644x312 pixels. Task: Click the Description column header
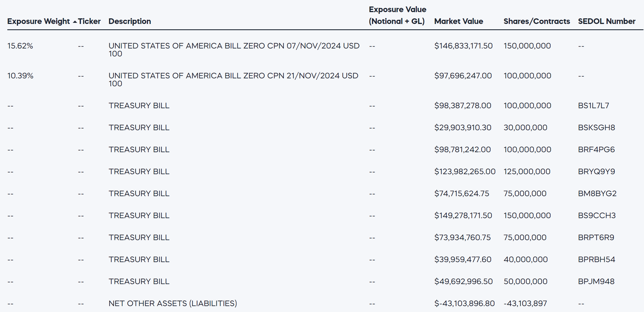(x=130, y=21)
